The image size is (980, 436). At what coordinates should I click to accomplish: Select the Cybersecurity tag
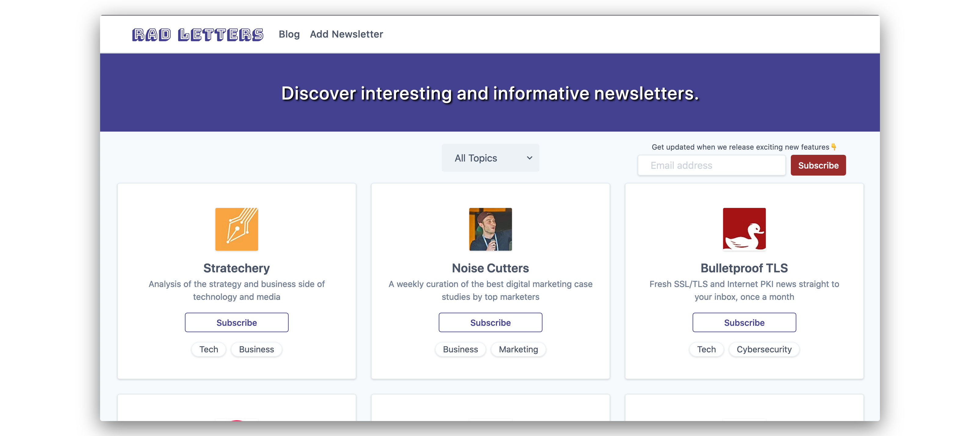[x=764, y=349]
